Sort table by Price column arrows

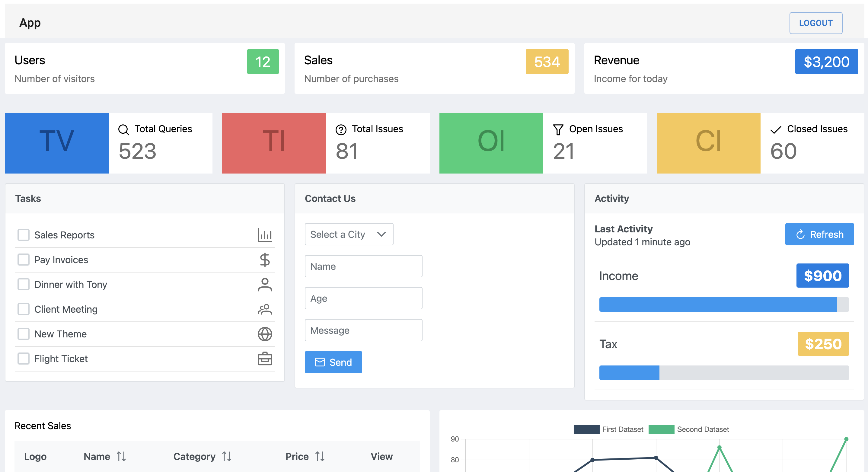[320, 457]
